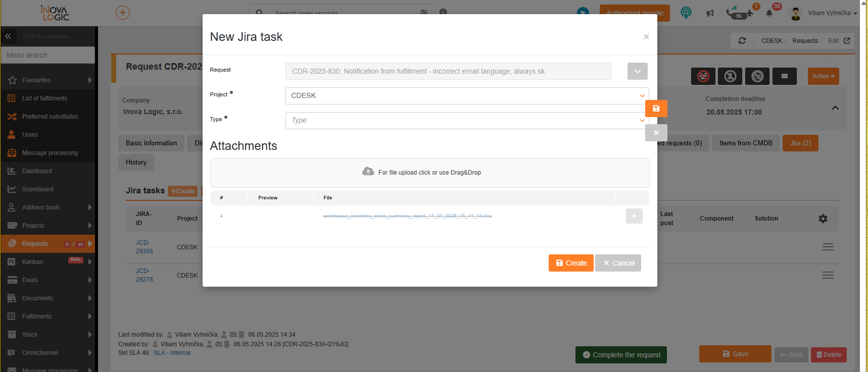The image size is (868, 372).
Task: Click the info icon next to search
Action: point(443,12)
